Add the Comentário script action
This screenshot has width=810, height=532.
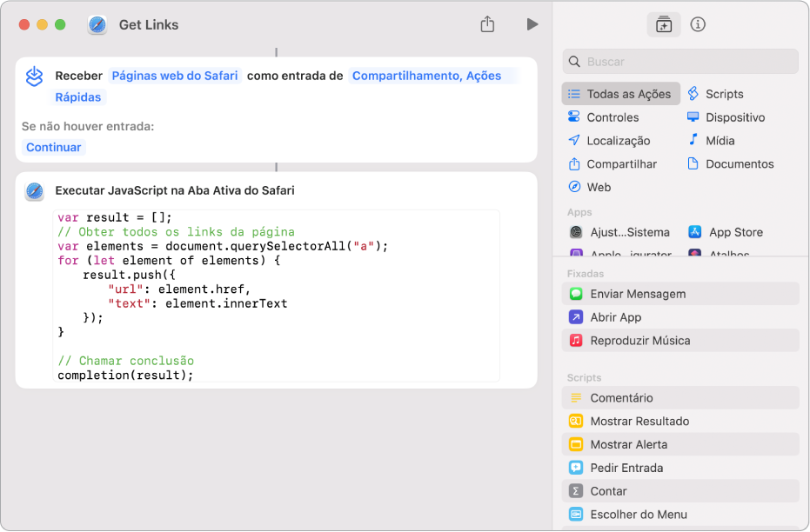click(621, 398)
